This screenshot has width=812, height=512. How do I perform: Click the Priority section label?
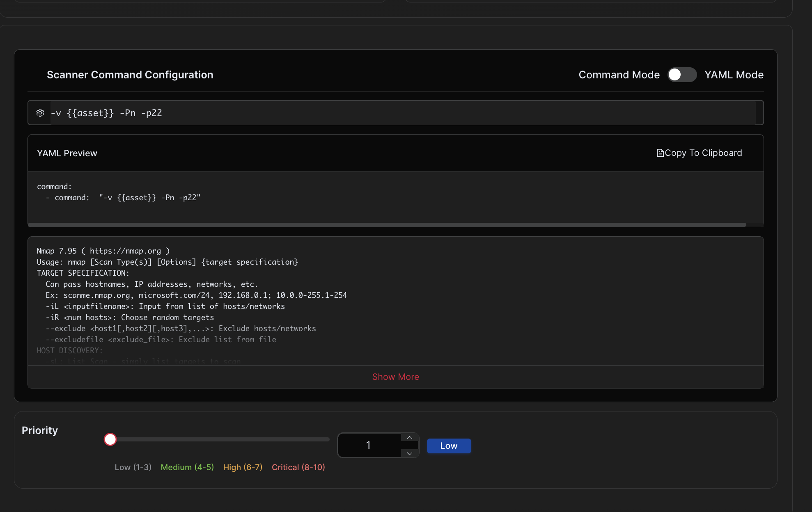click(40, 430)
